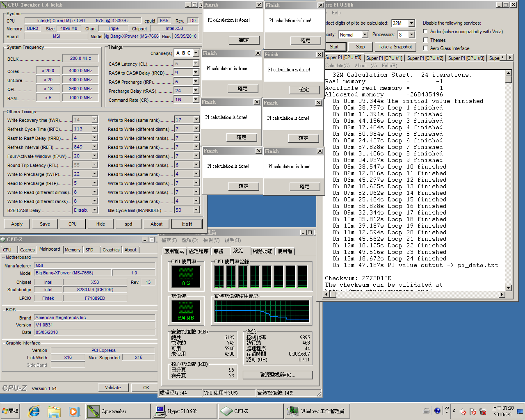The height and width of the screenshot is (420, 525).
Task: Open the pi digits 32M dropdown
Action: pyautogui.click(x=412, y=23)
